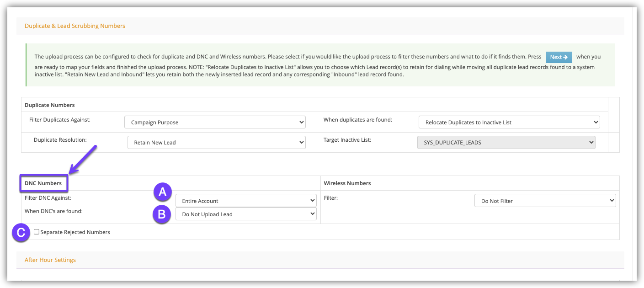The width and height of the screenshot is (644, 288).
Task: Click the Separate Rejected Numbers label text
Action: pos(75,232)
